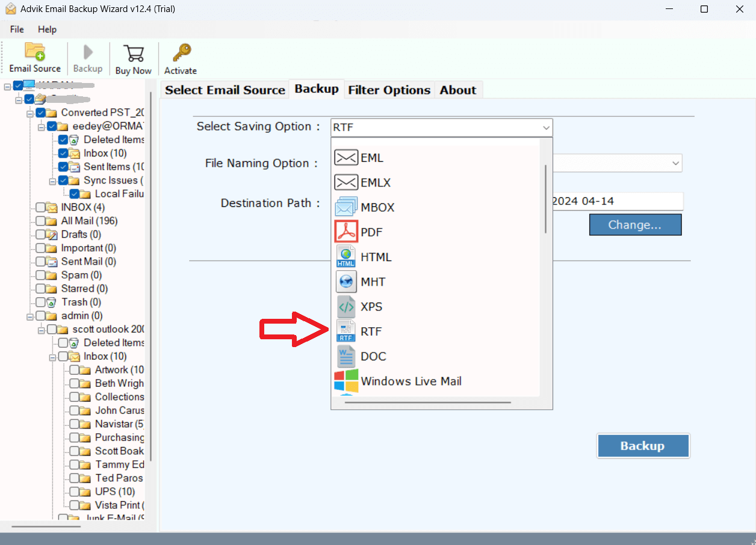Uncheck the Sync Issues checkbox
The image size is (756, 545).
pyautogui.click(x=63, y=180)
